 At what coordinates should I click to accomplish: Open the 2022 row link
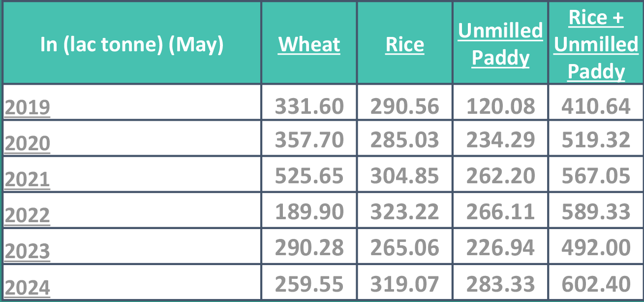[27, 215]
